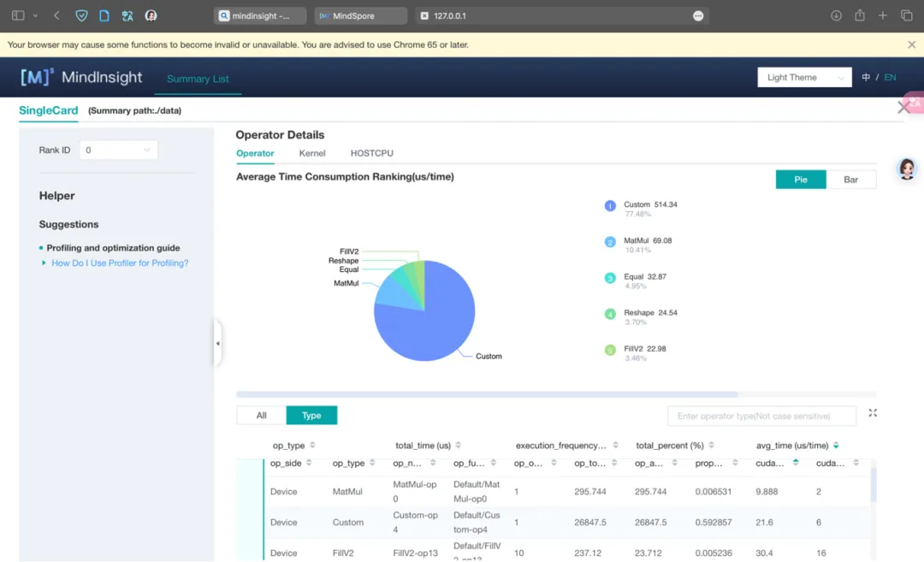
Task: Collapse the left helper panel handle
Action: 217,343
